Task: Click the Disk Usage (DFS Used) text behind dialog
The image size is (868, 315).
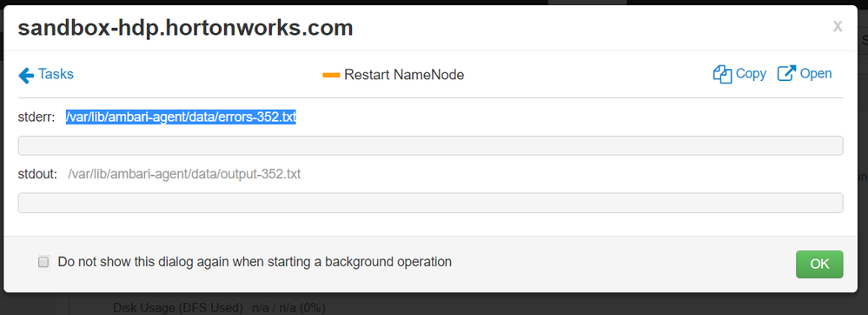Action: tap(178, 307)
